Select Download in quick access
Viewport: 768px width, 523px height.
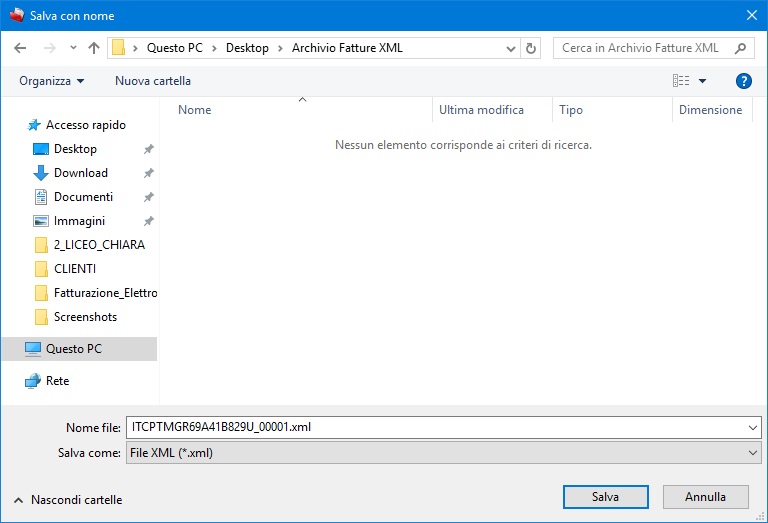80,173
